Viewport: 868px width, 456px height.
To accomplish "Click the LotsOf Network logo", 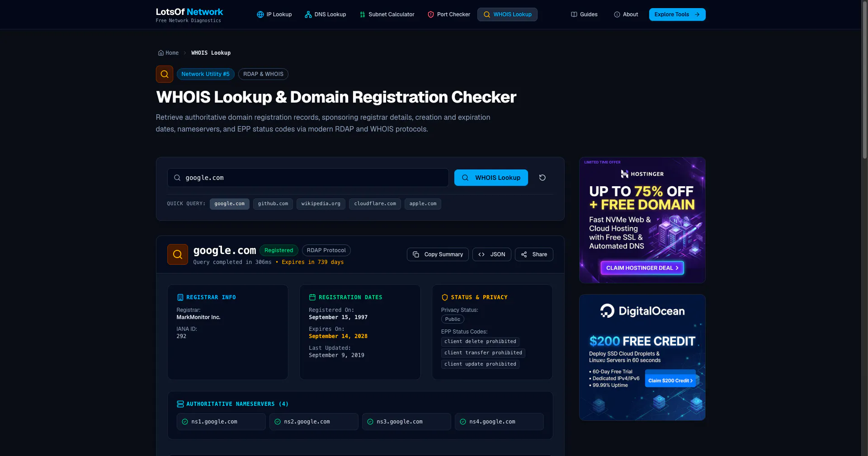I will (x=189, y=14).
